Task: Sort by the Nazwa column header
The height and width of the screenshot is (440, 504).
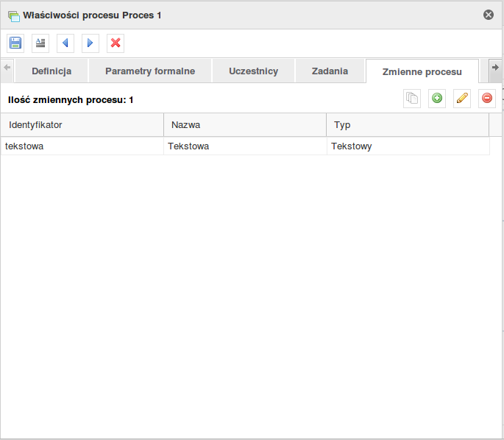Action: (245, 124)
